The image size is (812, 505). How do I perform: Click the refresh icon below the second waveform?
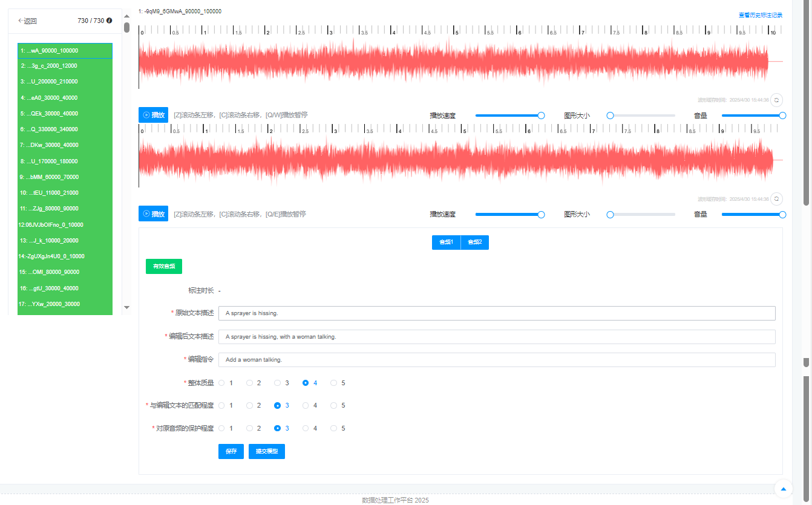[x=776, y=199]
